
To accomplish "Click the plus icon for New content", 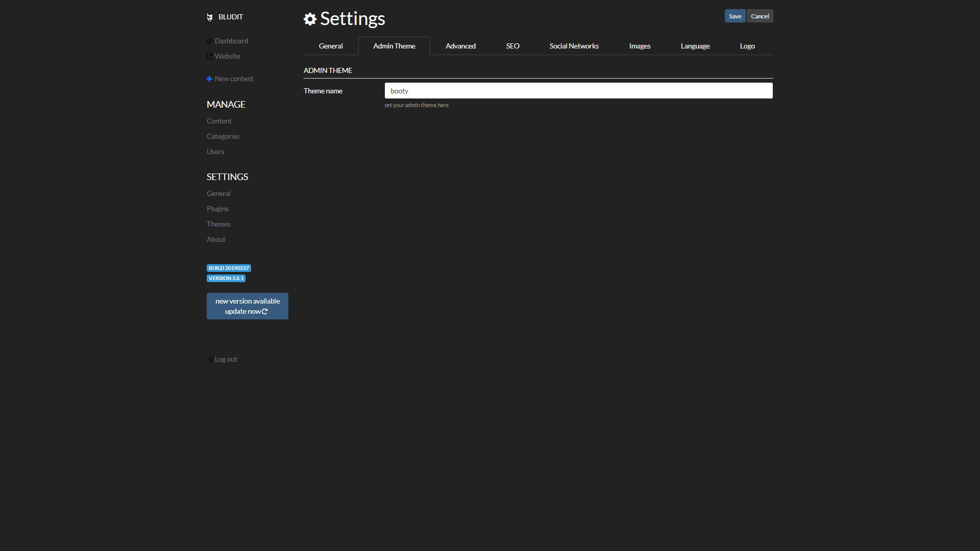I will click(x=209, y=79).
